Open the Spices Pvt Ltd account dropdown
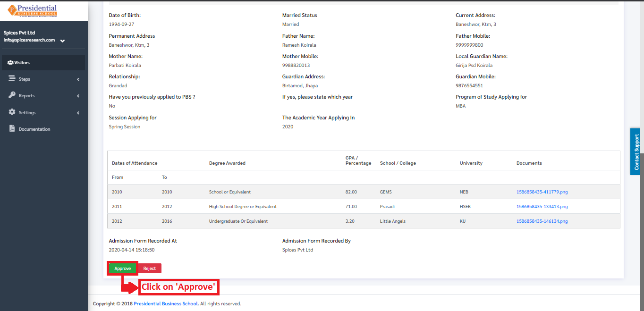The image size is (644, 311). [62, 41]
